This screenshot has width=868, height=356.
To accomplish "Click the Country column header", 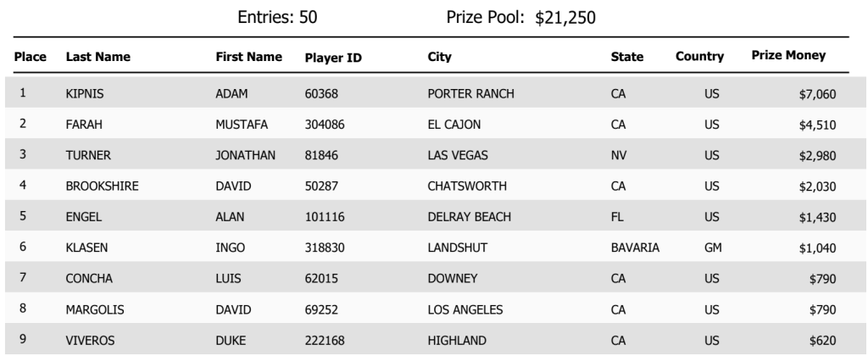I will tap(699, 58).
